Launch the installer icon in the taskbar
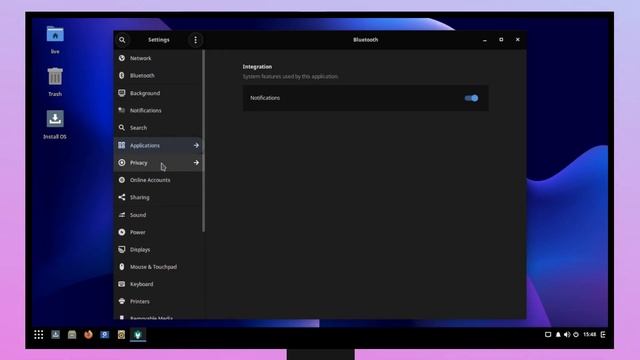The height and width of the screenshot is (360, 640). point(56,335)
